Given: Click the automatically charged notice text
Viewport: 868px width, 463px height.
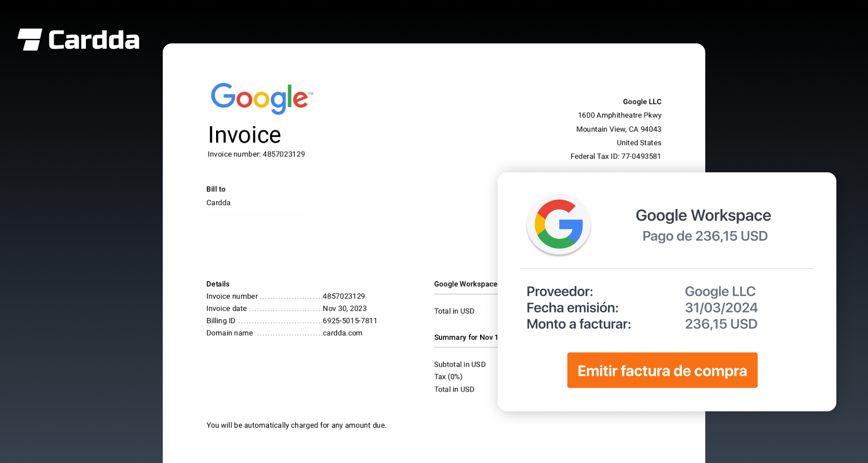Looking at the screenshot, I should coord(296,425).
